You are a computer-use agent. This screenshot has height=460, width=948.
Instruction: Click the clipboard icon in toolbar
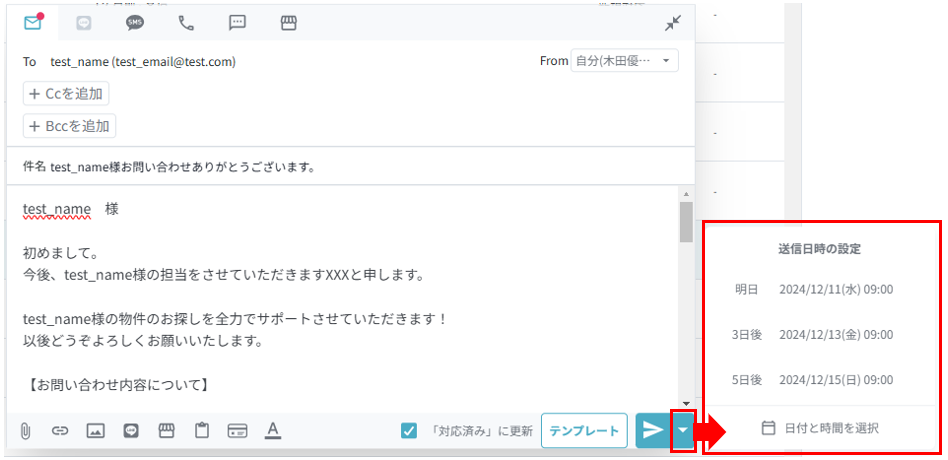202,430
